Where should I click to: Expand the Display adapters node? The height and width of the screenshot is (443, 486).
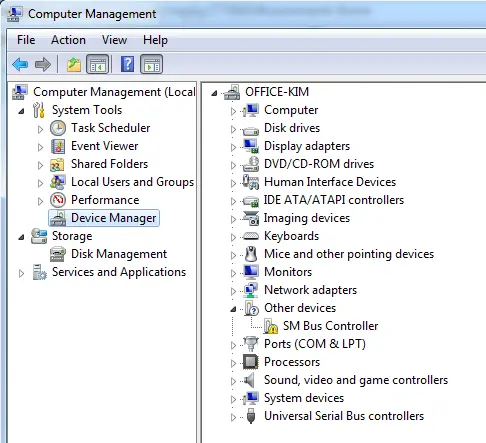click(233, 147)
